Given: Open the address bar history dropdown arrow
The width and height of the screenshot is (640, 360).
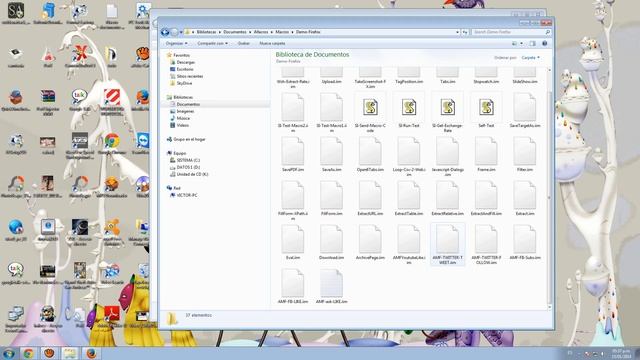Looking at the screenshot, I should pos(457,32).
